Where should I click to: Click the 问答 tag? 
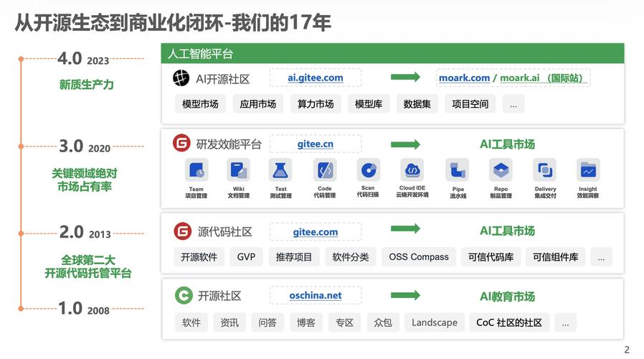click(267, 322)
